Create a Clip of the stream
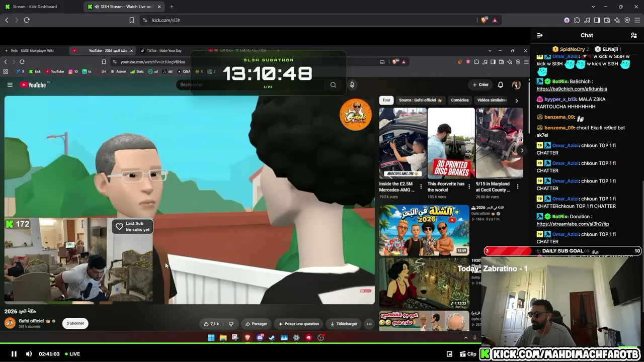644x362 pixels. [x=468, y=354]
